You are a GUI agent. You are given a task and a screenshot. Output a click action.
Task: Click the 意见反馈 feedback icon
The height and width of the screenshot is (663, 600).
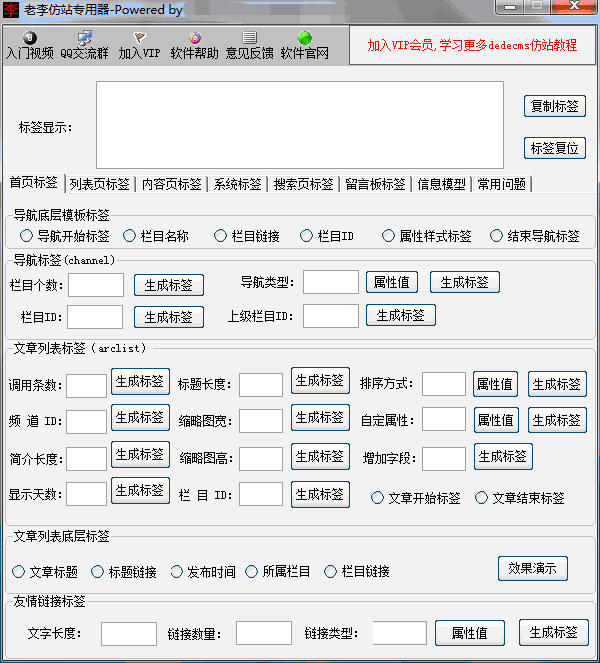249,38
